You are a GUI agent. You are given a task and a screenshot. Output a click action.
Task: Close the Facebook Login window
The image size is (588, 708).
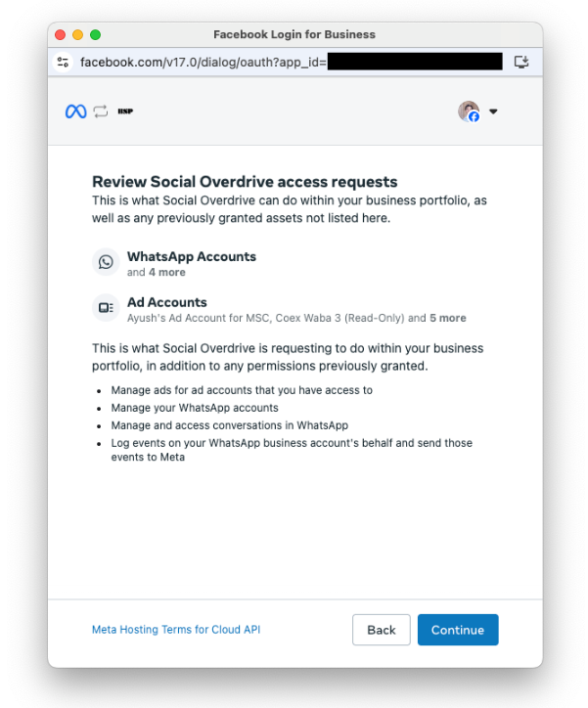60,35
